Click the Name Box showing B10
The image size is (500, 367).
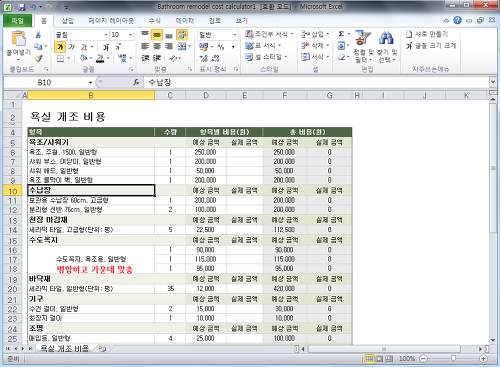pos(44,82)
